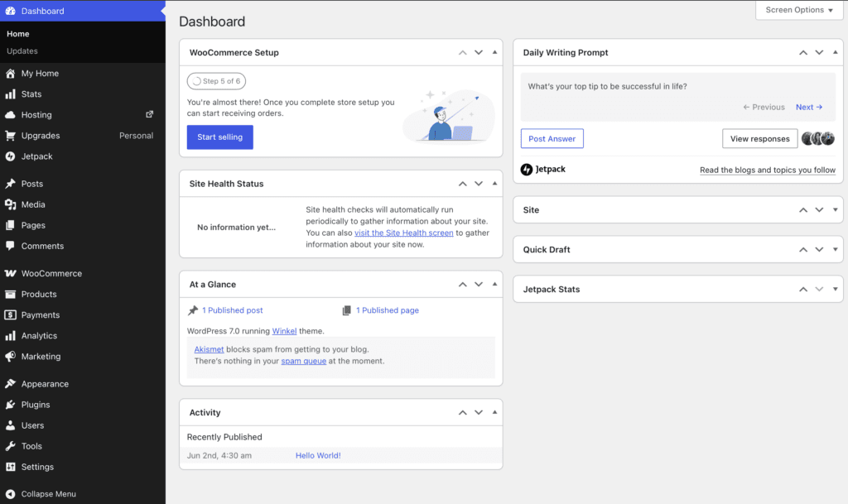The height and width of the screenshot is (504, 848).
Task: Click the Marketing megaphone icon
Action: pyautogui.click(x=10, y=357)
